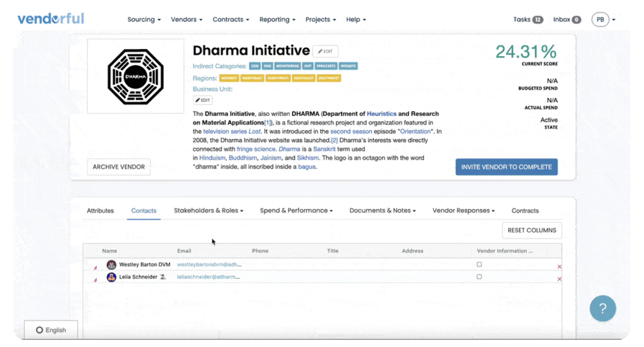Open the Heuristics link in description

tap(381, 114)
